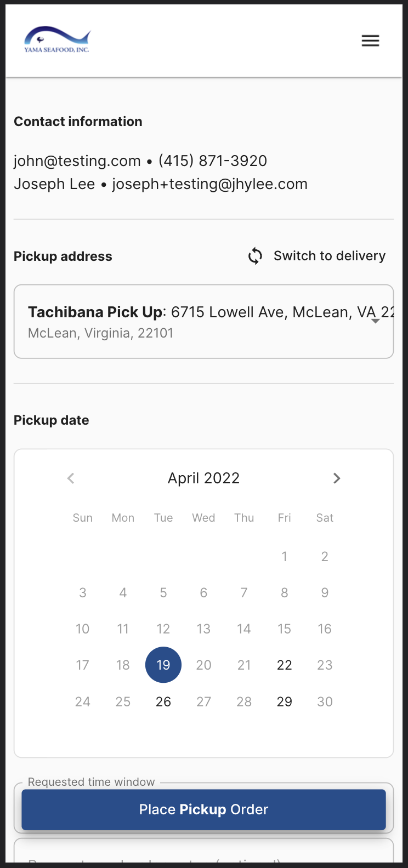Open pickup address dropdown arrow
Image resolution: width=408 pixels, height=868 pixels.
(x=376, y=321)
